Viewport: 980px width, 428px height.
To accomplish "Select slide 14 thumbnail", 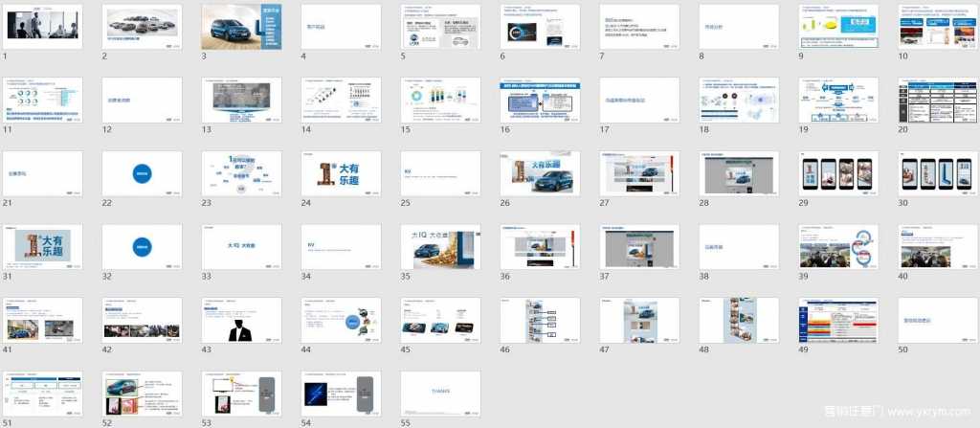I will click(x=341, y=101).
